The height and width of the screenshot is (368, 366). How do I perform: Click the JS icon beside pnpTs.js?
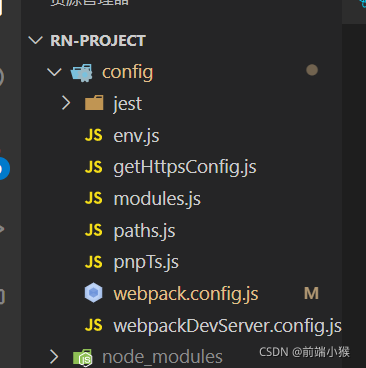pos(94,262)
